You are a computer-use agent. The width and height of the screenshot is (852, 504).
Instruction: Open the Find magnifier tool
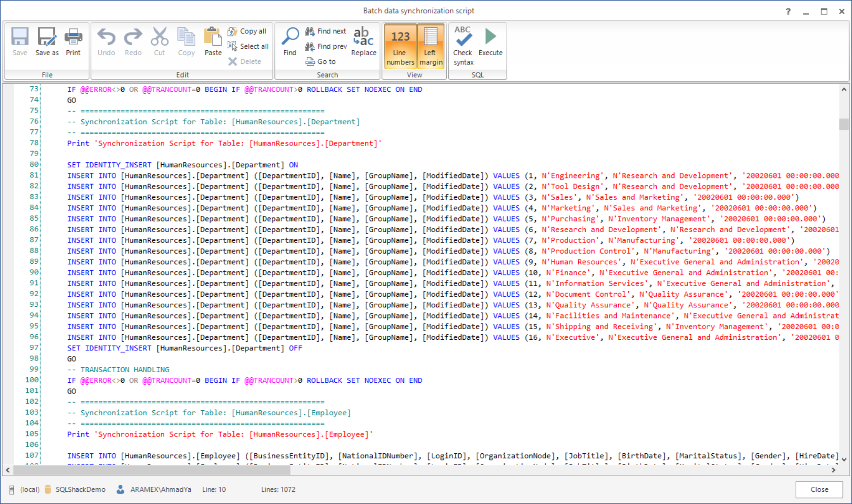pos(290,42)
